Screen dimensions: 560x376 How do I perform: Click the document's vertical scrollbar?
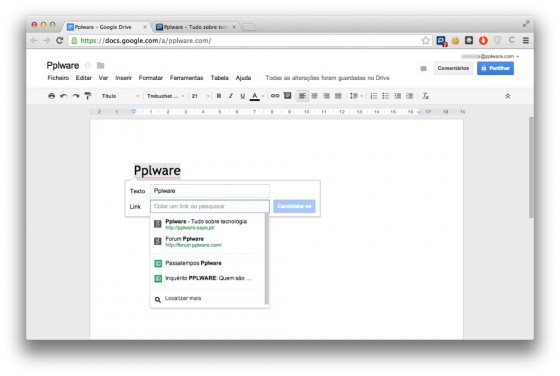531,167
